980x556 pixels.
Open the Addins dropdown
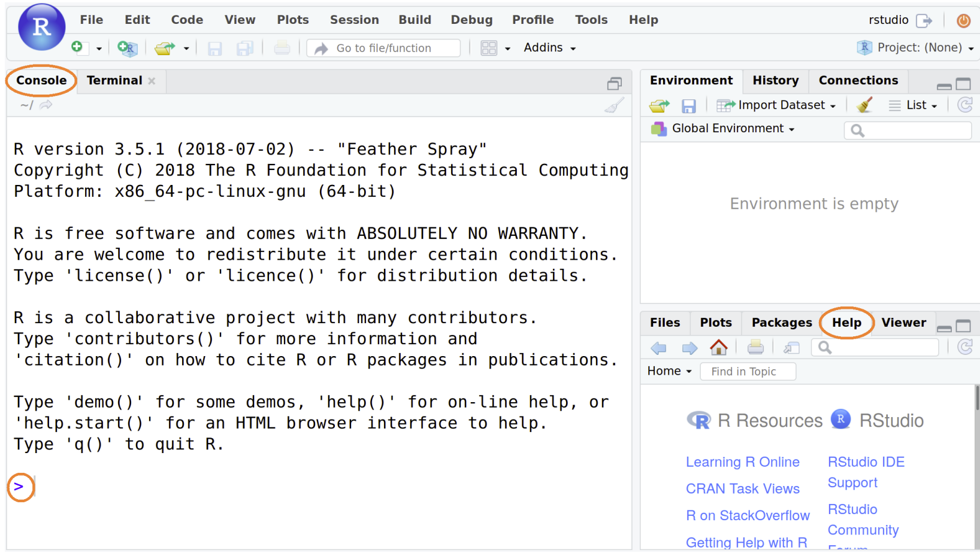pos(549,47)
